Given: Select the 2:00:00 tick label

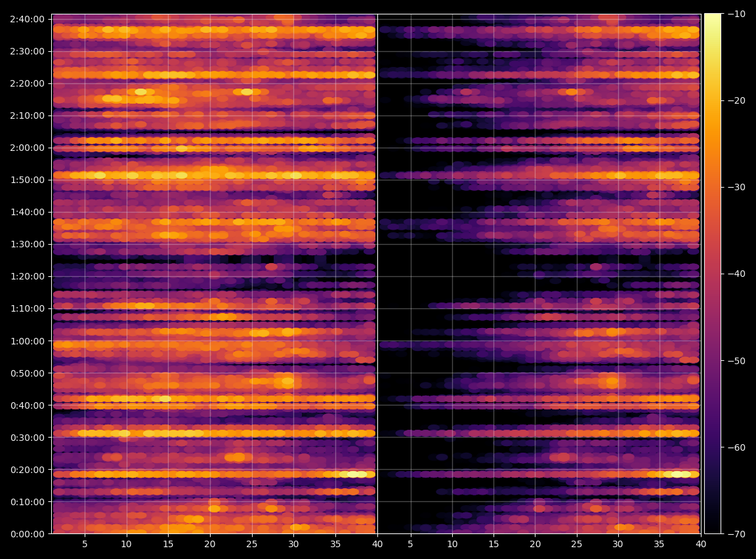Looking at the screenshot, I should 28,148.
